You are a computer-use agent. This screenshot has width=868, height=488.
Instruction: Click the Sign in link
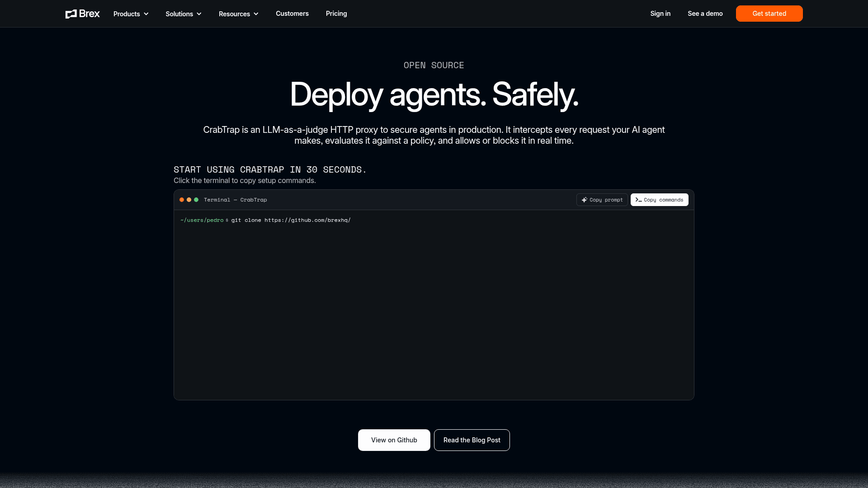tap(660, 14)
